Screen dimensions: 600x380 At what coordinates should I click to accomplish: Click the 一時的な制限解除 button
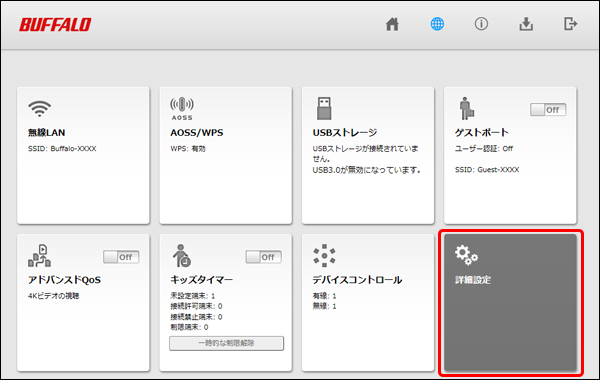(227, 343)
